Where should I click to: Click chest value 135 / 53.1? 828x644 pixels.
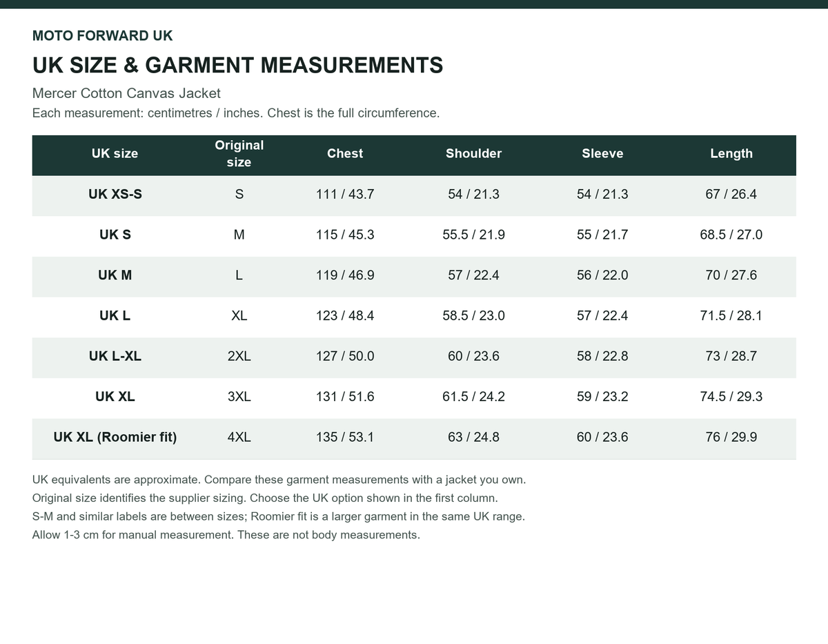(x=345, y=437)
